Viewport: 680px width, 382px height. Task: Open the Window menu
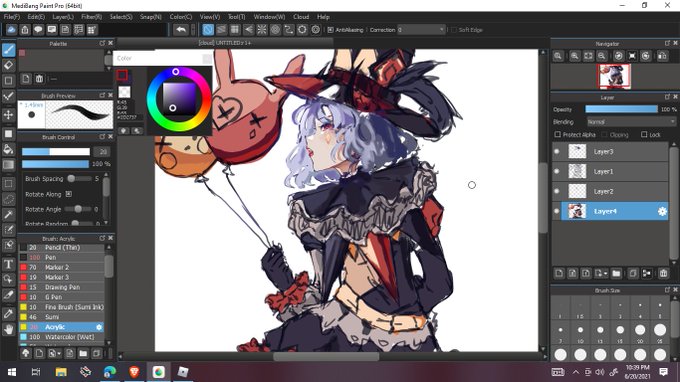click(x=269, y=16)
